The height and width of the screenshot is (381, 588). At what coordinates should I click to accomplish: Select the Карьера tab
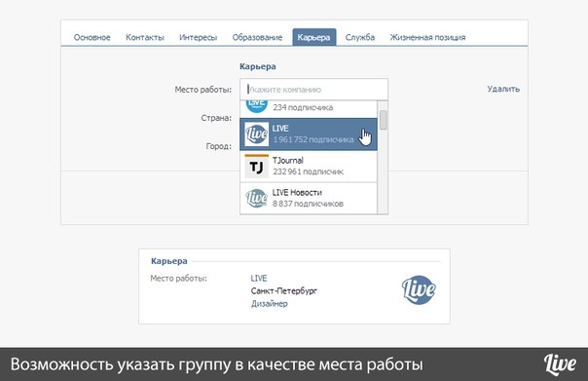(313, 38)
